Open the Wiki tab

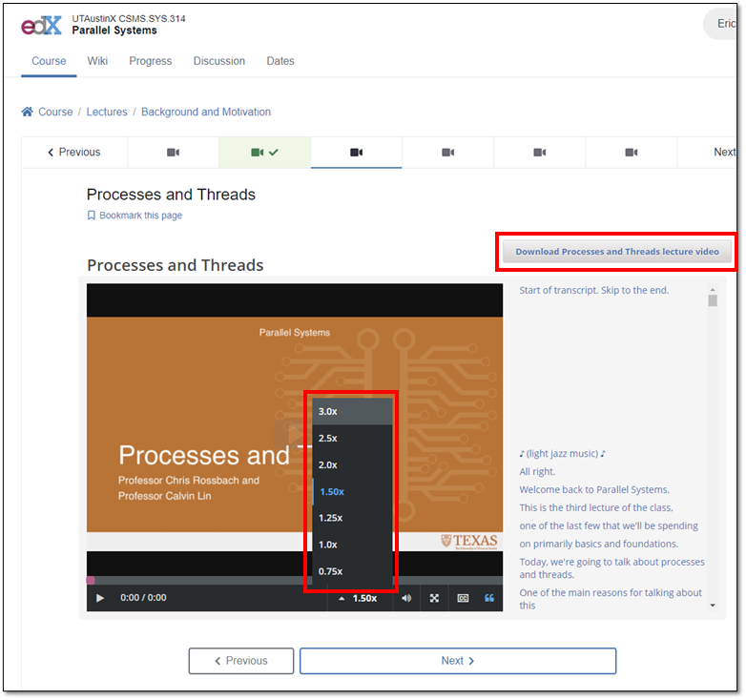[97, 61]
